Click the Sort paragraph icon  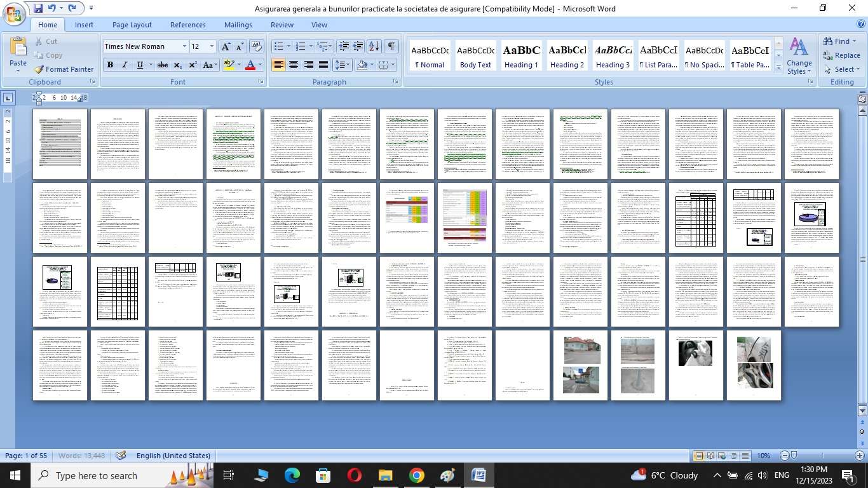tap(374, 46)
